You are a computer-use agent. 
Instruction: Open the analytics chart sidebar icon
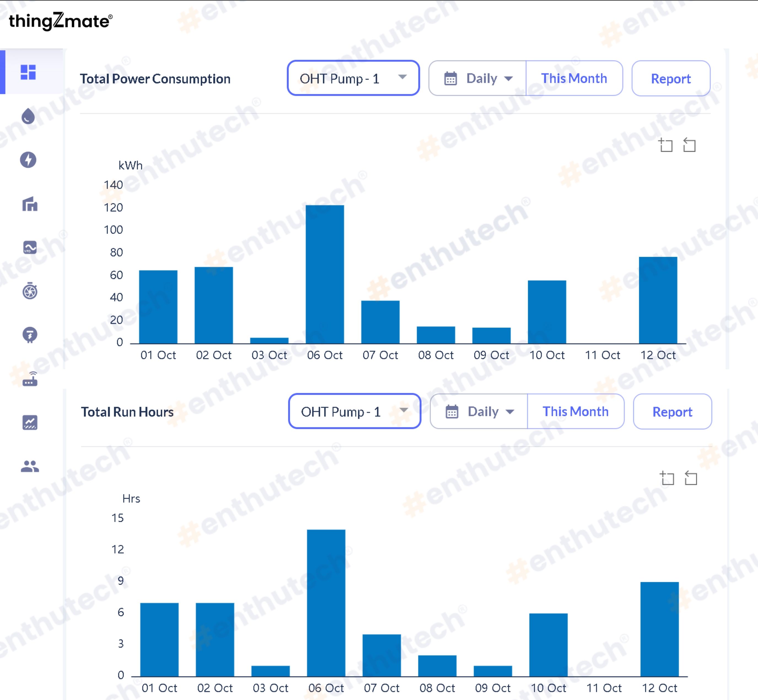coord(29,422)
